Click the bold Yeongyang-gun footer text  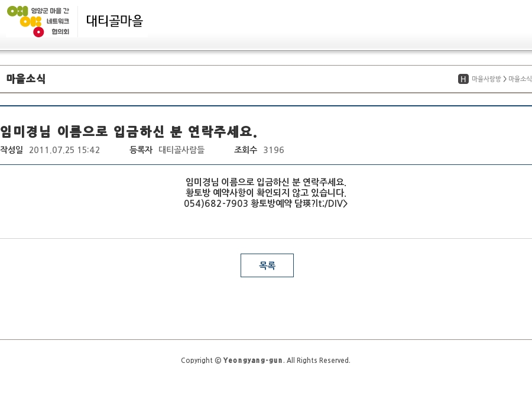pyautogui.click(x=253, y=361)
